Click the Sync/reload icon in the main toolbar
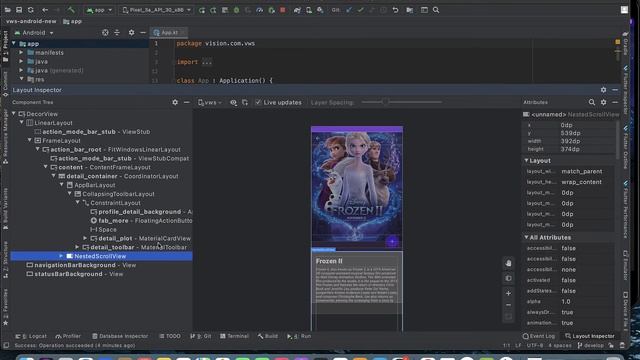The width and height of the screenshot is (640, 360). click(31, 10)
